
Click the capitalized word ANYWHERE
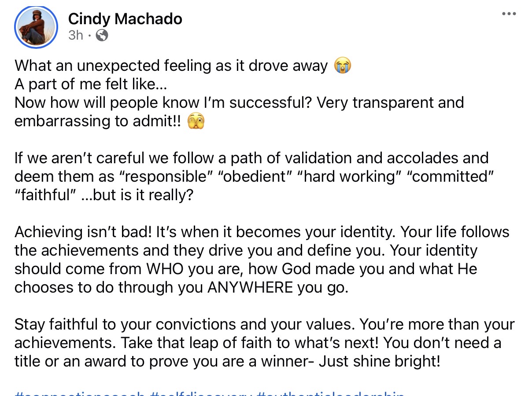click(x=250, y=287)
